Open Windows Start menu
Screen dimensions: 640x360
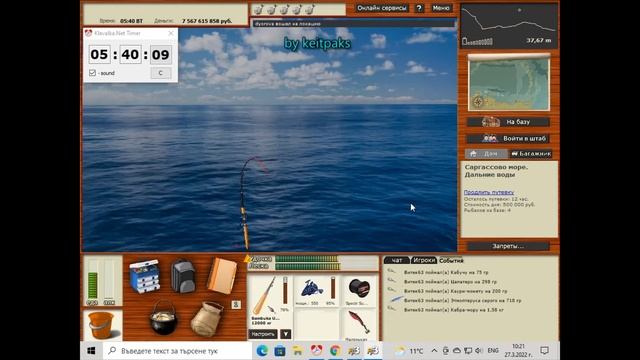pos(91,351)
